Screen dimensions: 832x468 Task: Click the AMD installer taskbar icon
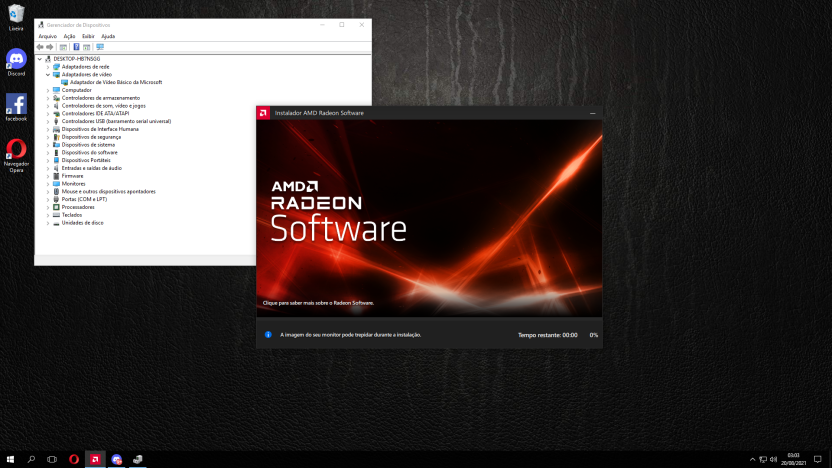pos(95,460)
